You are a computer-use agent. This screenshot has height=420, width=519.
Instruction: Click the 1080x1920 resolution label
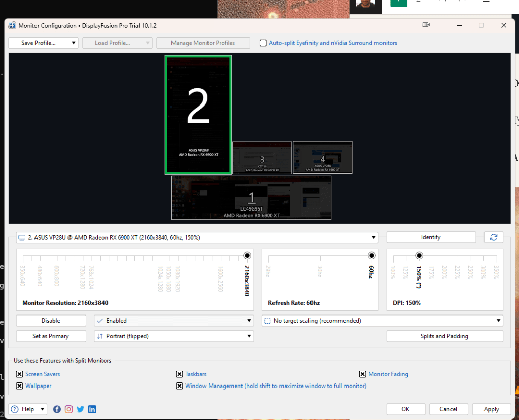tap(178, 278)
